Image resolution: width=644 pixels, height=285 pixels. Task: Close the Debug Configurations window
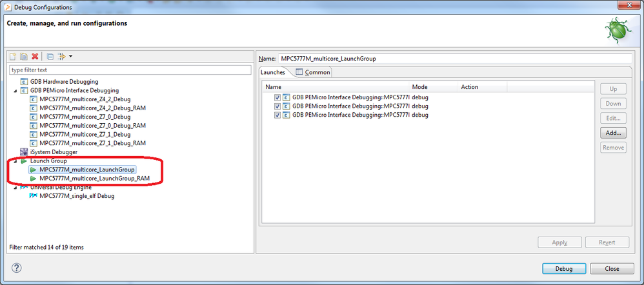(629, 6)
